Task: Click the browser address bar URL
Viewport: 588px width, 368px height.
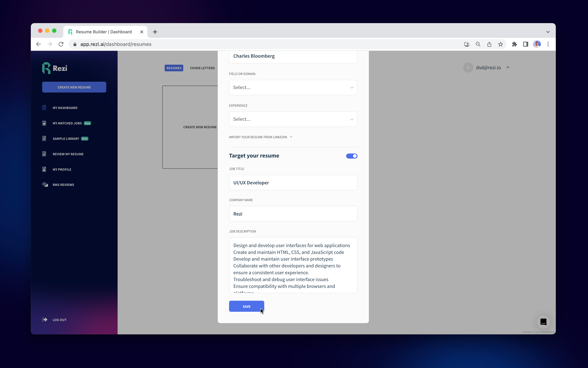Action: coord(116,44)
